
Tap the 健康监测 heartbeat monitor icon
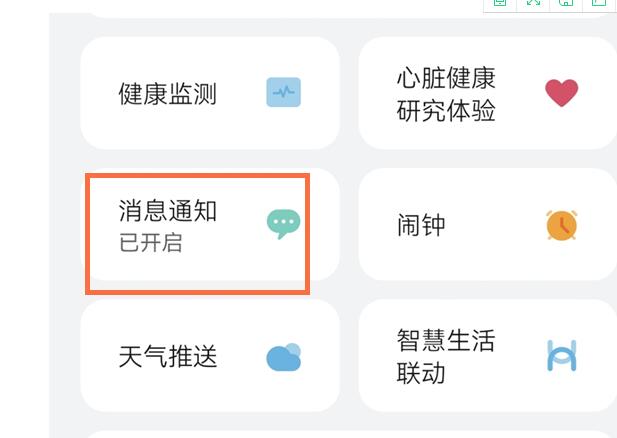point(284,93)
